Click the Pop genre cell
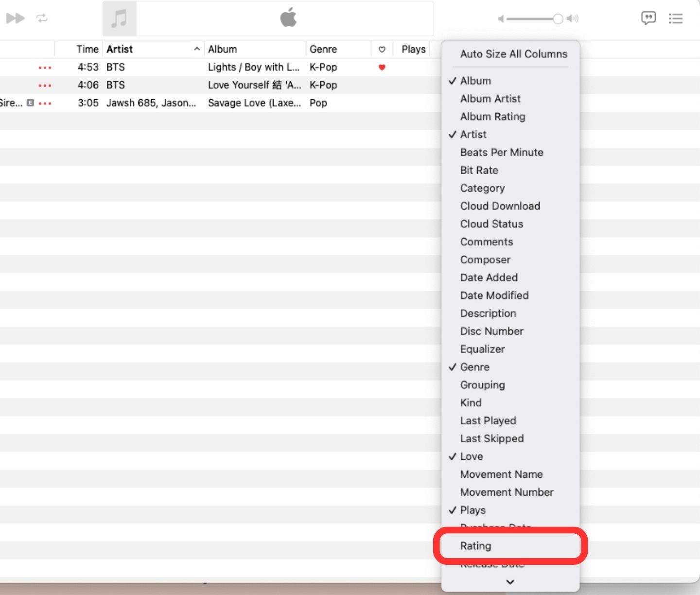The height and width of the screenshot is (595, 700). click(318, 103)
